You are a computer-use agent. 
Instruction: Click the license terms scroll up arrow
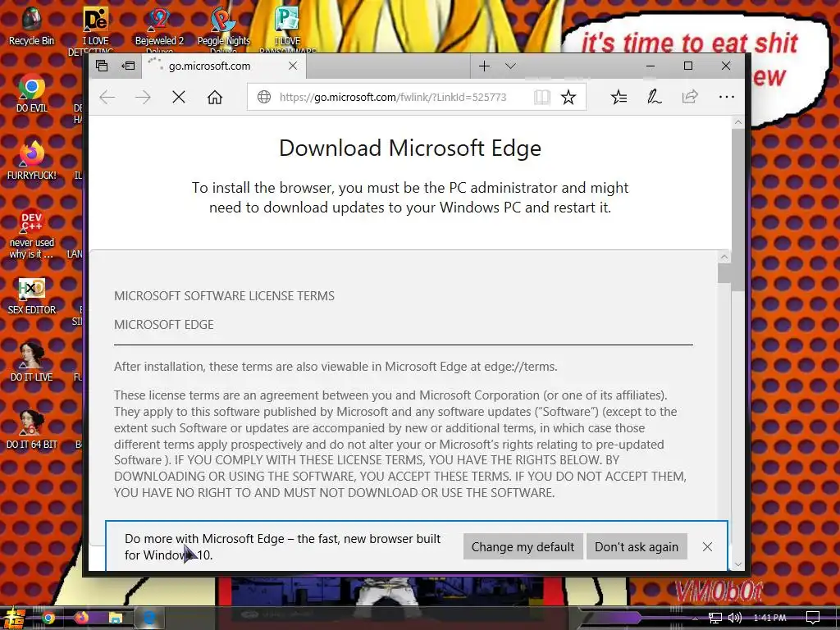point(724,257)
